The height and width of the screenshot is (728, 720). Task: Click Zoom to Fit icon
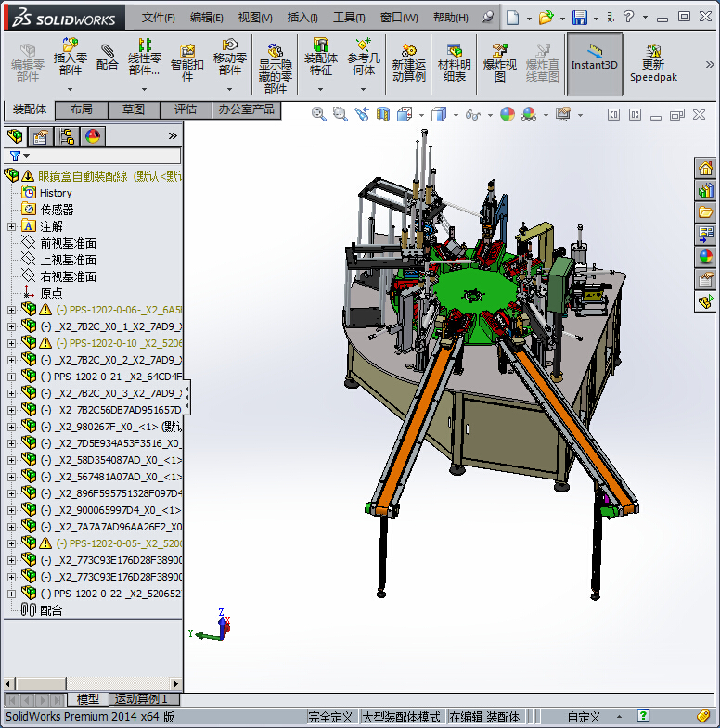click(x=318, y=114)
